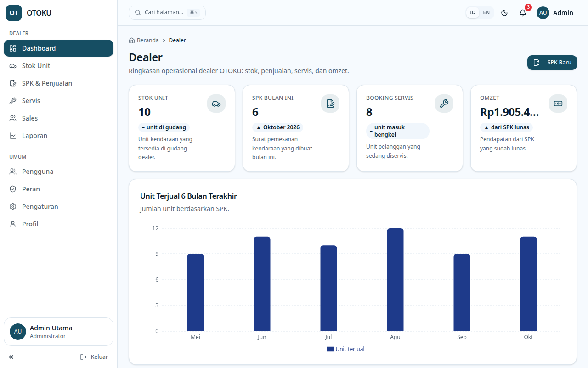Open Pengguna user management
The height and width of the screenshot is (368, 588).
58,172
